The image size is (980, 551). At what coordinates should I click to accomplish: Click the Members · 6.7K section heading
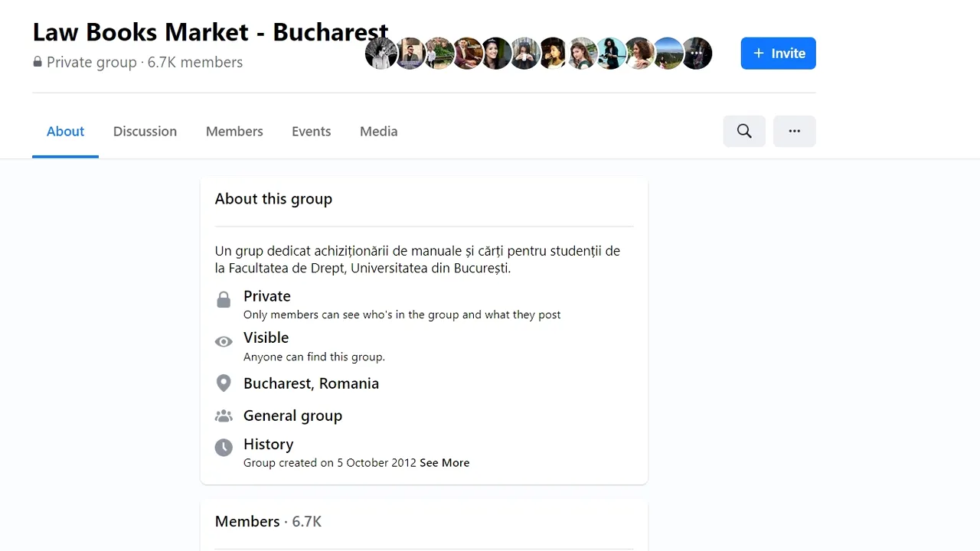(x=268, y=522)
